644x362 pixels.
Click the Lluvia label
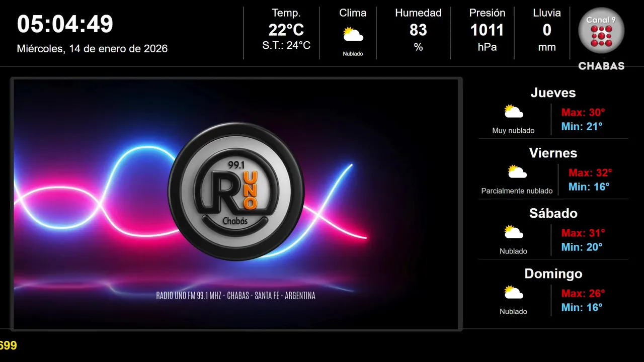[547, 13]
